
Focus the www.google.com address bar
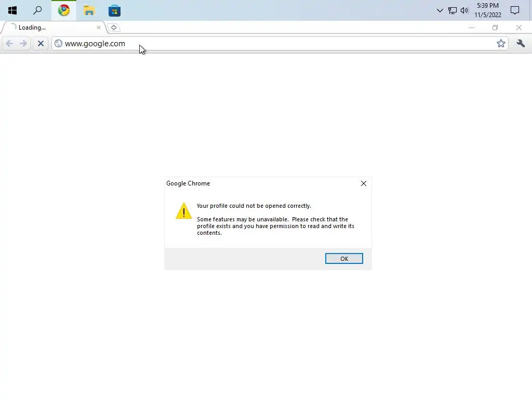(x=280, y=44)
